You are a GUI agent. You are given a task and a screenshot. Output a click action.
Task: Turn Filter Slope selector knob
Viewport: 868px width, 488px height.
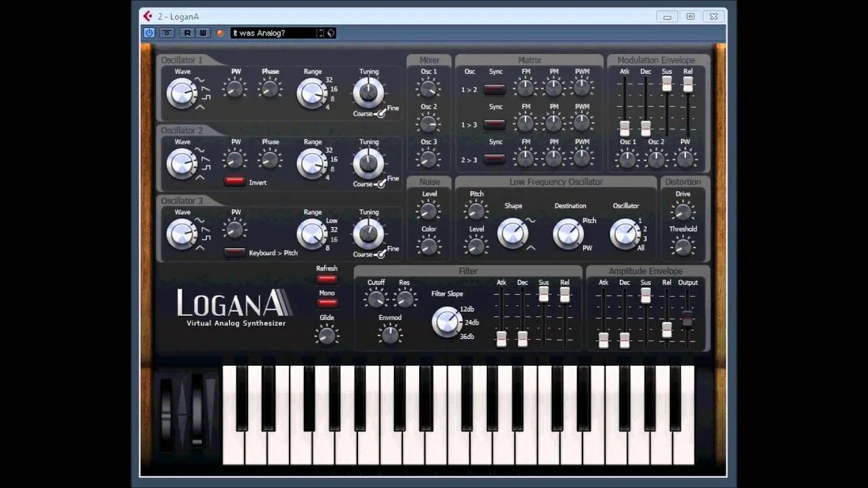point(447,322)
